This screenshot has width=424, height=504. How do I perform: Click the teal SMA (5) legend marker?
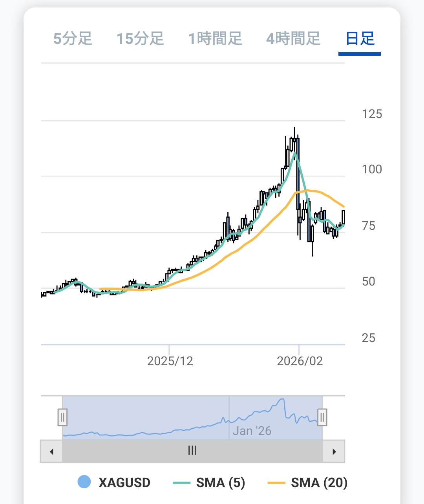pyautogui.click(x=181, y=483)
